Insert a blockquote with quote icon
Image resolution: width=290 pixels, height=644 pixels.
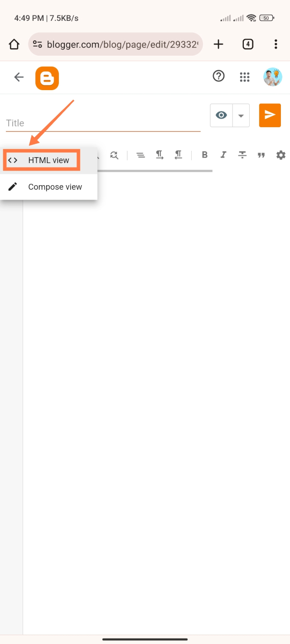click(x=261, y=155)
